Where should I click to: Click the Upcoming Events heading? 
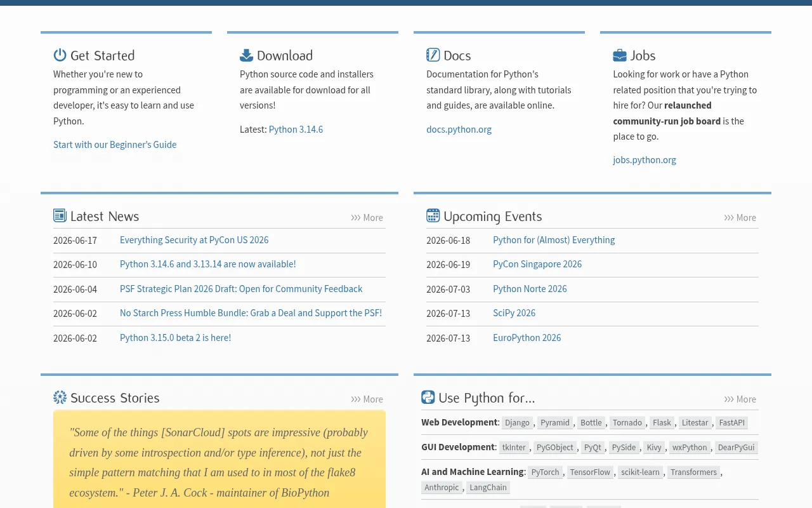click(x=493, y=217)
